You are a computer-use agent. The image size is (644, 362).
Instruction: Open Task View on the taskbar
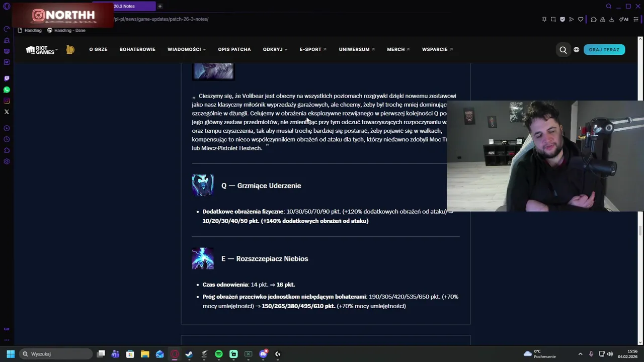tap(101, 354)
